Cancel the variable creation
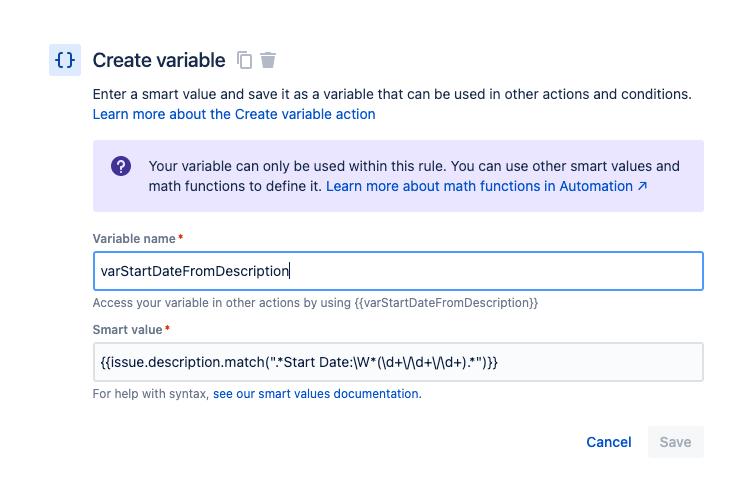Screen dimensions: 756x477 tap(608, 442)
